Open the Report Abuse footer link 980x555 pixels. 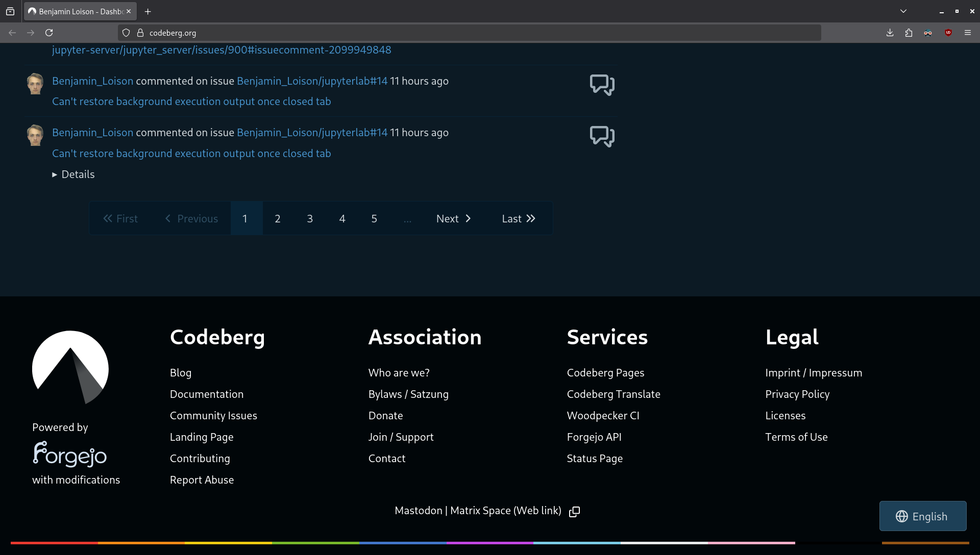coord(202,480)
